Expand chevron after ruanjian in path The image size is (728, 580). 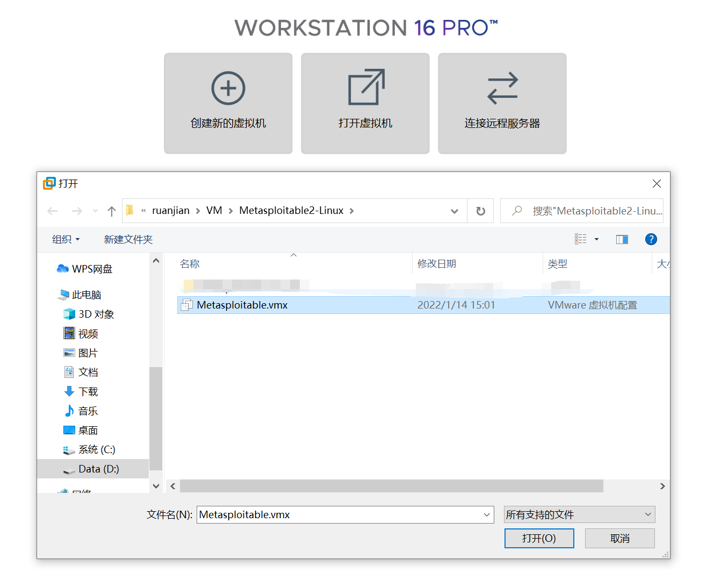coord(198,211)
